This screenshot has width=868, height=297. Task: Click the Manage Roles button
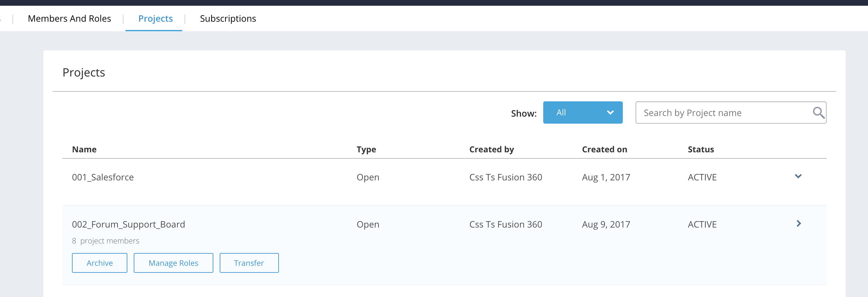pyautogui.click(x=173, y=263)
